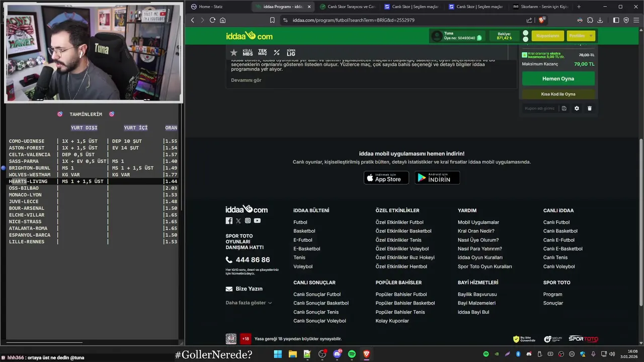Expand Daha fazla göster in the footer
This screenshot has width=644, height=362.
point(249,303)
